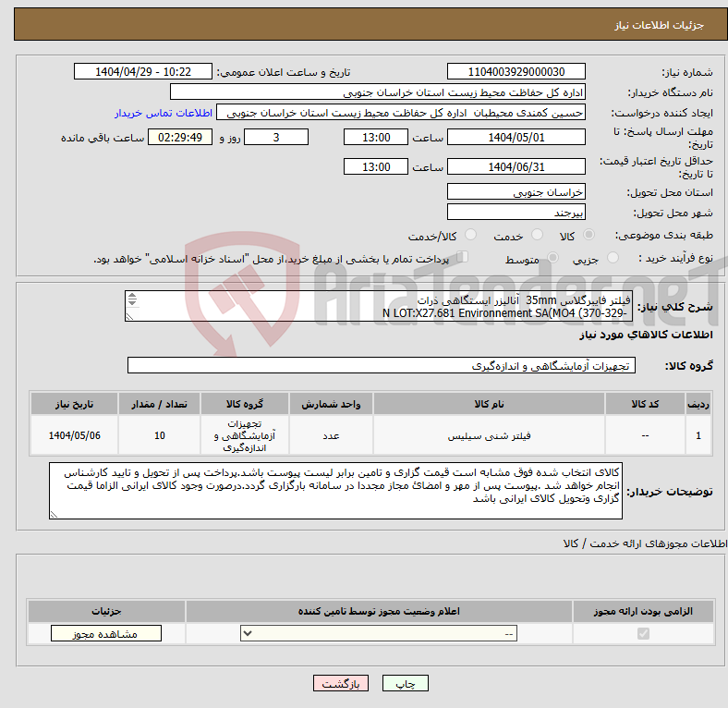Select the متوسط purchase type radio
This screenshot has width=728, height=708.
[552, 257]
